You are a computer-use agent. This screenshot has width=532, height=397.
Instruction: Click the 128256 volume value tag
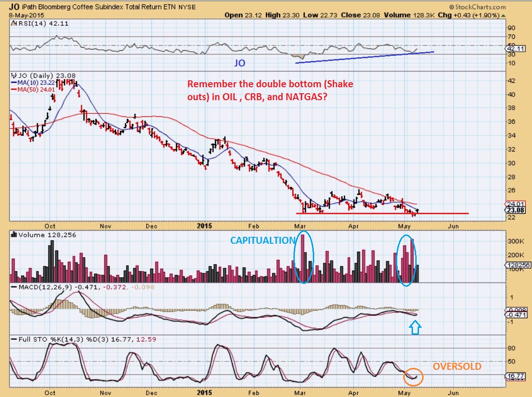(518, 265)
